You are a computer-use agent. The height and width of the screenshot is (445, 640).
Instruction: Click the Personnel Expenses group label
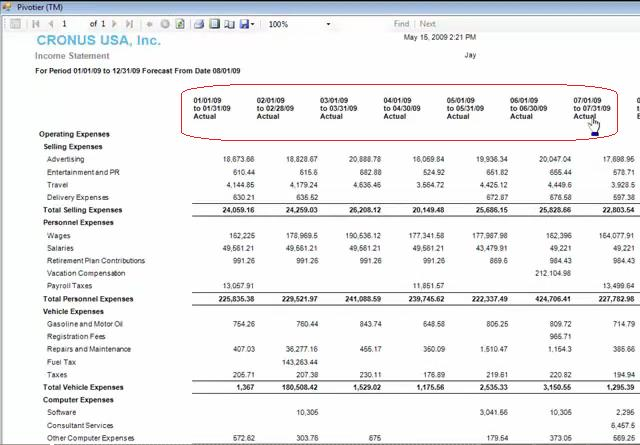click(x=78, y=222)
